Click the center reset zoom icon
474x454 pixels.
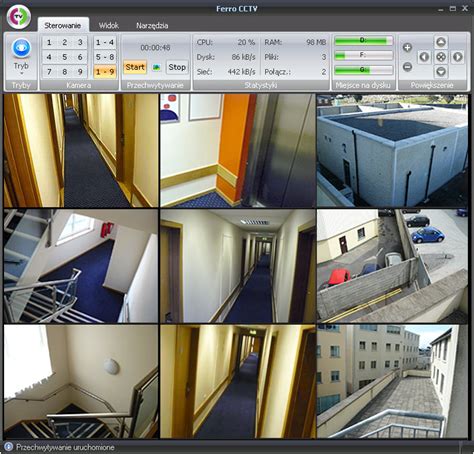click(x=441, y=57)
